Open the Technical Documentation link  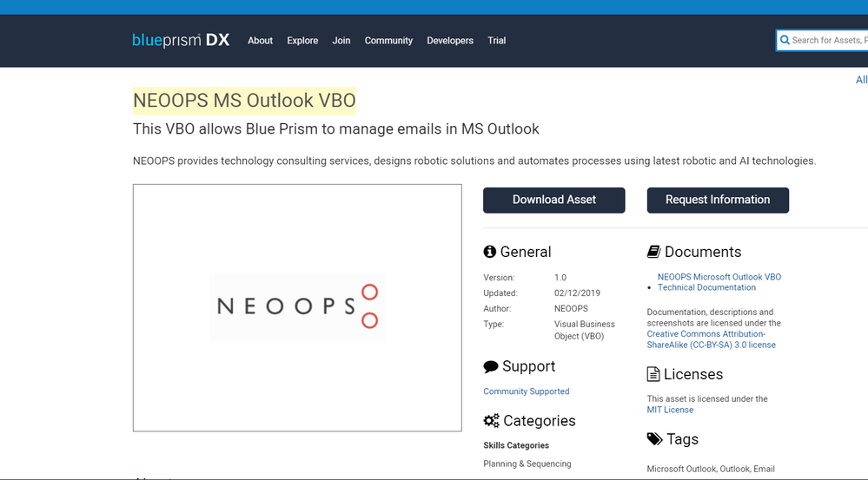click(x=706, y=287)
